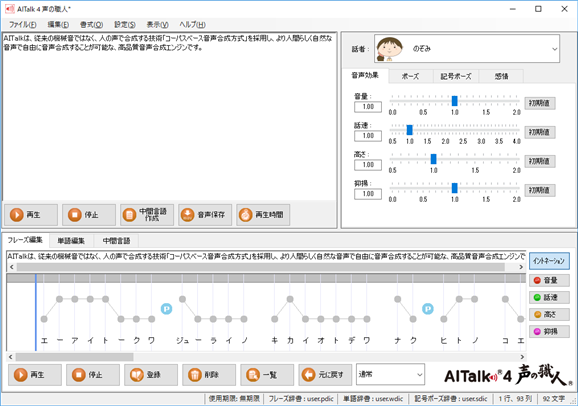Image resolution: width=578 pixels, height=406 pixels.
Task: Click the 中間言語作成 button
Action: pyautogui.click(x=147, y=215)
